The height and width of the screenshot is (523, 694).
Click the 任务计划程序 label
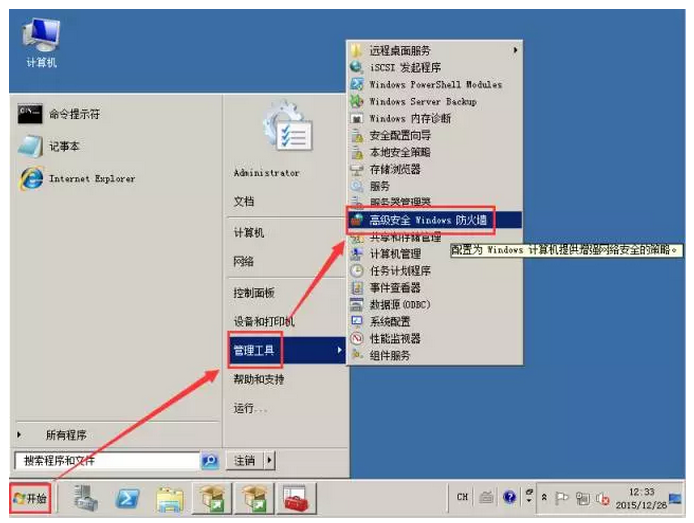(400, 271)
